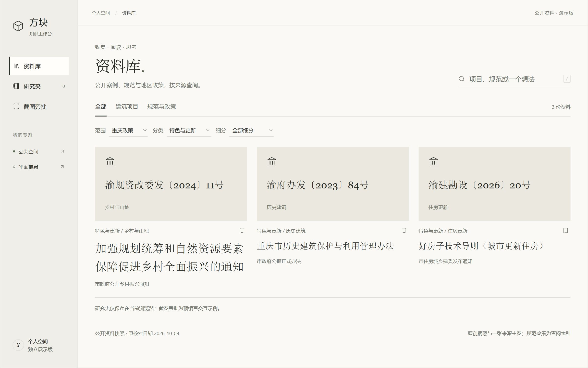The image size is (588, 368).
Task: Open 加强规划统筹和自然资源要素 document title
Action: (169, 257)
